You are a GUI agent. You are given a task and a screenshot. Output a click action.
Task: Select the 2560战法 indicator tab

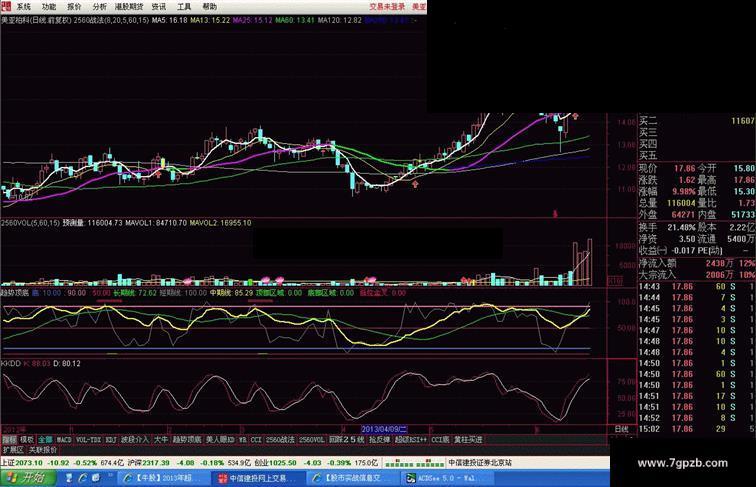coord(280,440)
